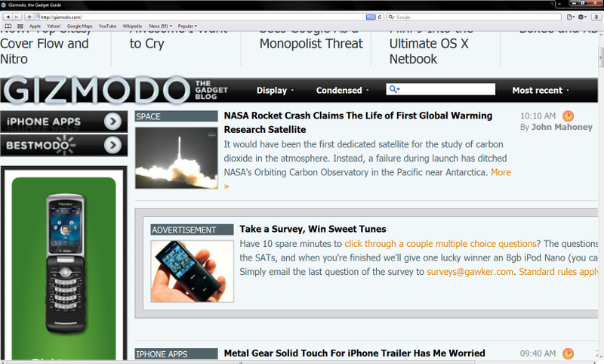Click the orange clock icon beside 09:40 AM

(569, 353)
